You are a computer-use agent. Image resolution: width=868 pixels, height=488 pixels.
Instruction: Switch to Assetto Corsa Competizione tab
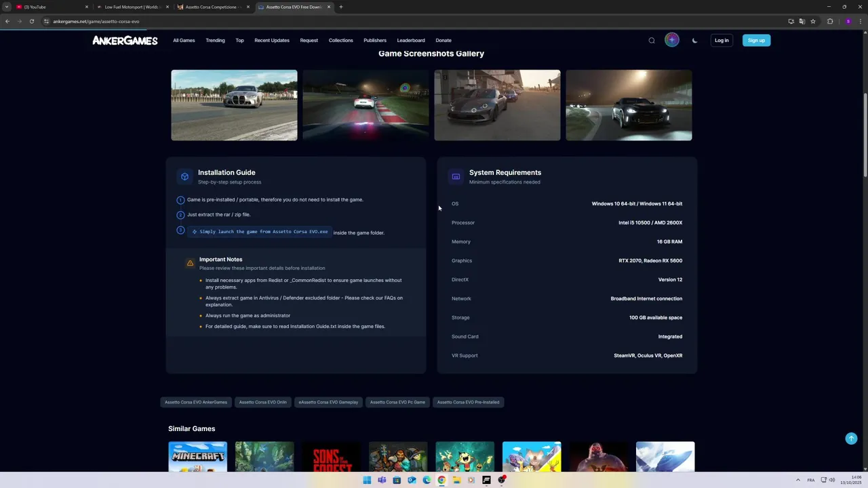pyautogui.click(x=213, y=7)
